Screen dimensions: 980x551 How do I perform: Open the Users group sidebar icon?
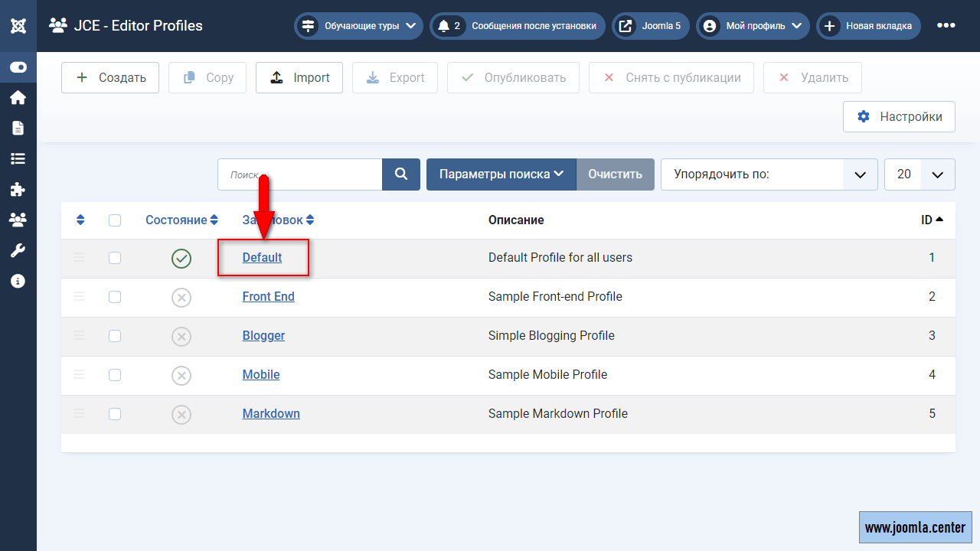18,220
